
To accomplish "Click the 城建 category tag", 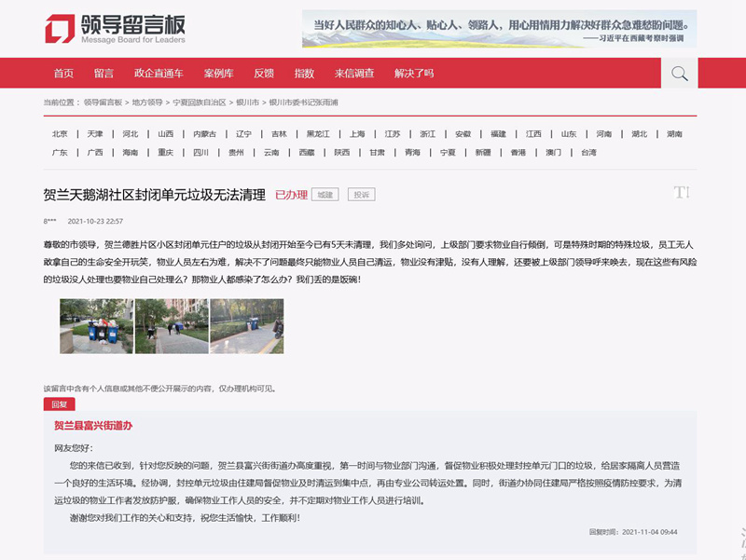I will (x=325, y=195).
